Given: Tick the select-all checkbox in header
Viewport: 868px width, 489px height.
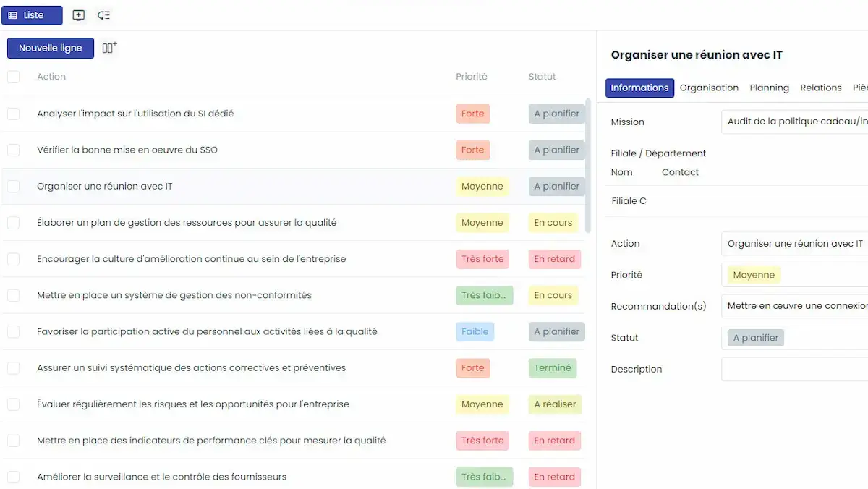Looking at the screenshot, I should tap(13, 77).
